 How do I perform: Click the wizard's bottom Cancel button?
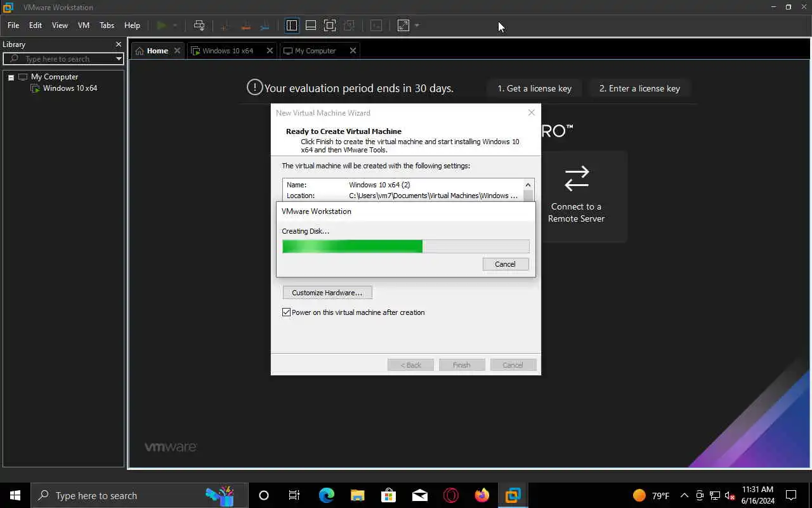click(x=513, y=365)
